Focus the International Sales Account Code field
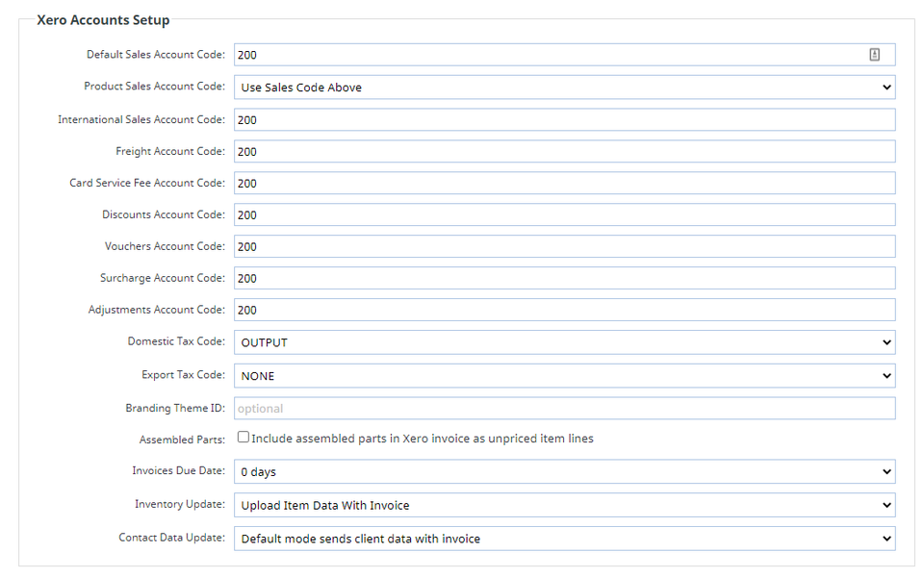 coord(564,119)
